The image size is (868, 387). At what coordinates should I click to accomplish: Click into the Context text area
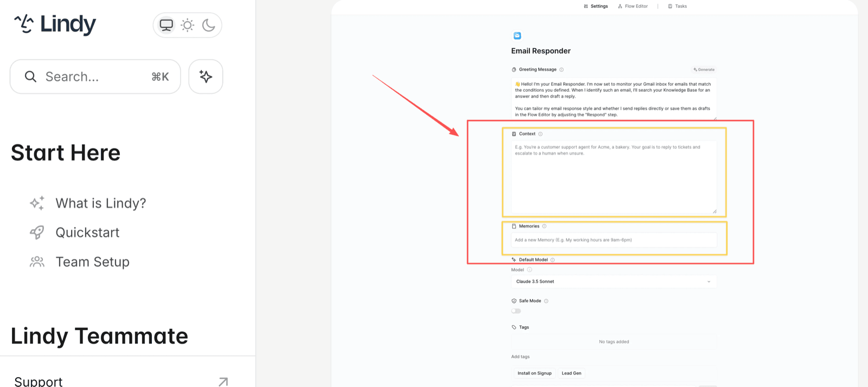614,177
